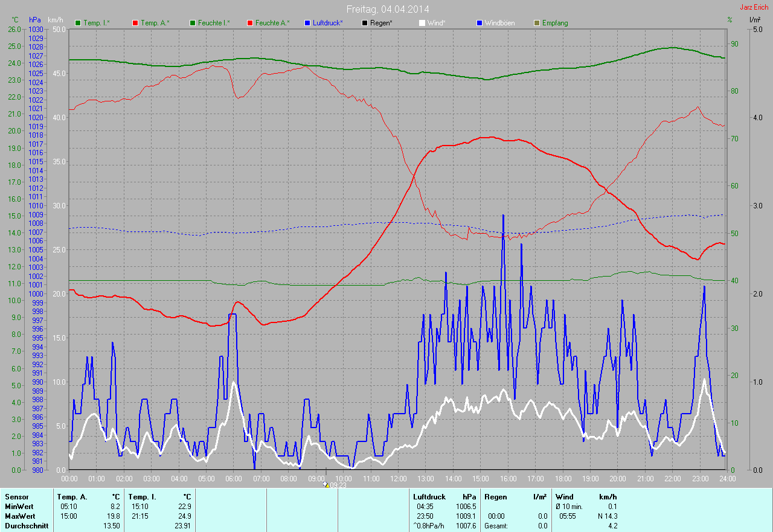
Task: Click the '%' unit label above humidity axis
Action: (730, 20)
